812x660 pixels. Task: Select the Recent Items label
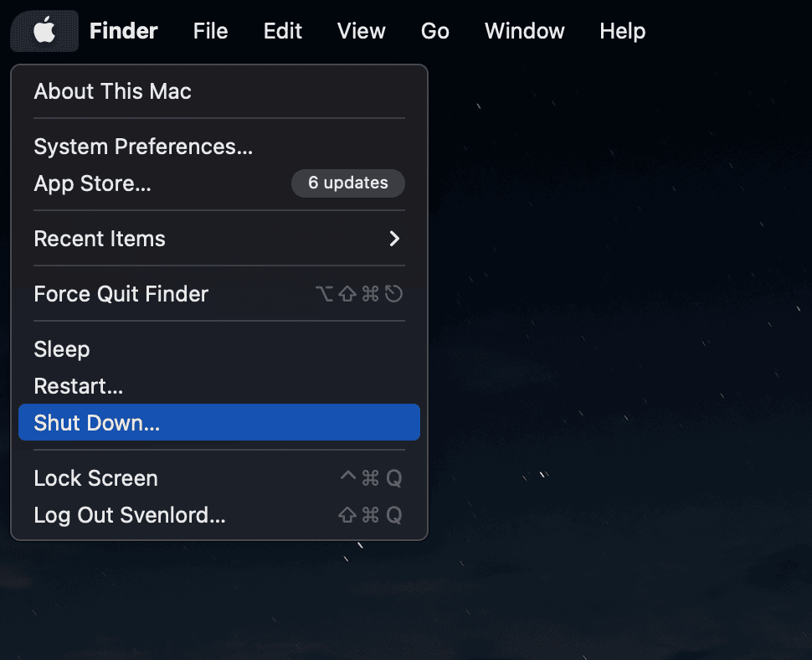click(100, 239)
